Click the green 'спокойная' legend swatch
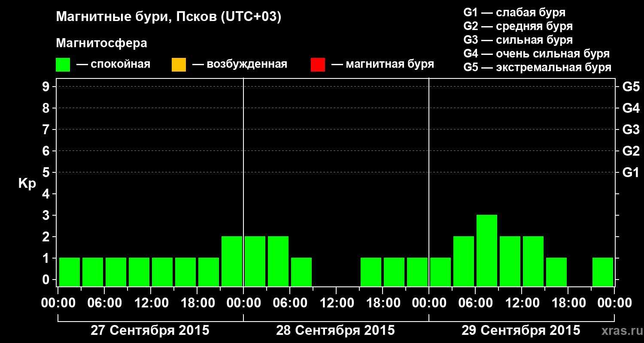Viewport: 644px width, 343px height. tap(63, 65)
